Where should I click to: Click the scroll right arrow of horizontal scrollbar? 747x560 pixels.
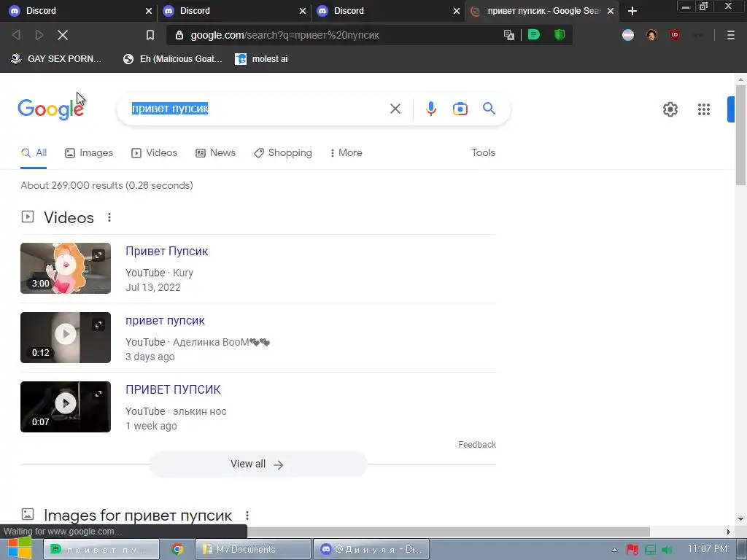coord(729,532)
